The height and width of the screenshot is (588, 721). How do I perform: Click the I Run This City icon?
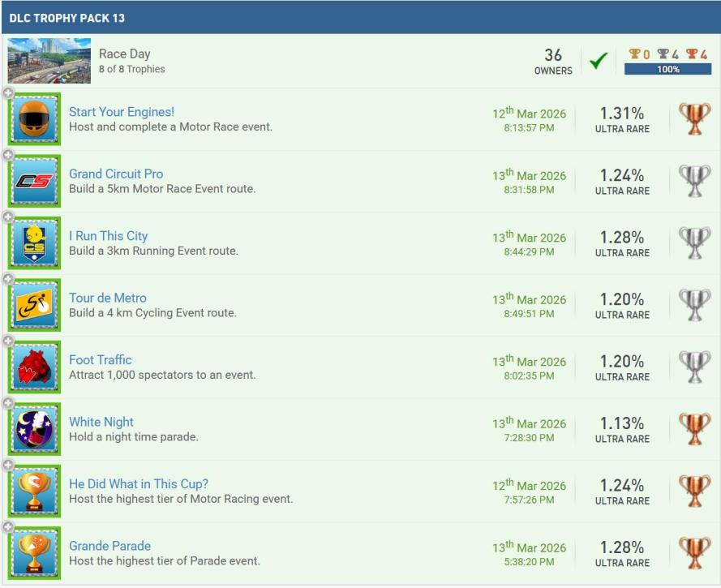[x=34, y=243]
